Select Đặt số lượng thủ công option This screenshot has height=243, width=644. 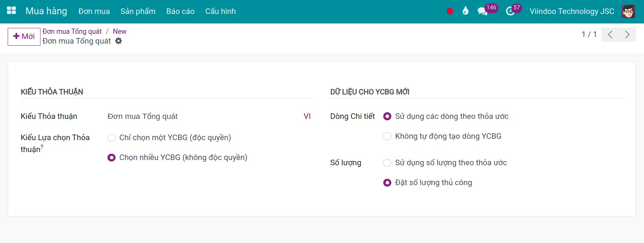tap(387, 183)
